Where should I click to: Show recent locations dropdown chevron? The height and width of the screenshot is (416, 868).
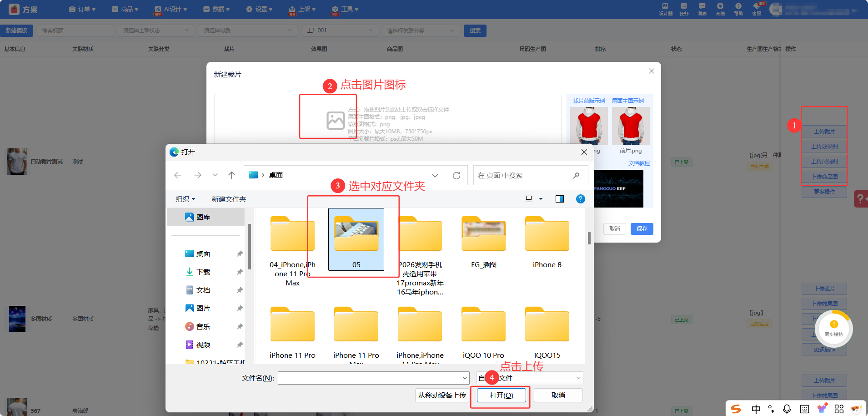[x=215, y=175]
